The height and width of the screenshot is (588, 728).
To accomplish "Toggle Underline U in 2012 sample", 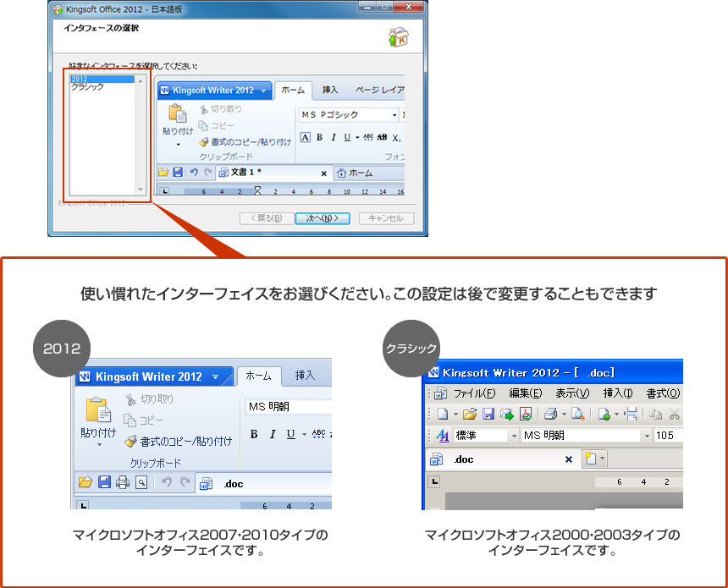I will click(290, 434).
